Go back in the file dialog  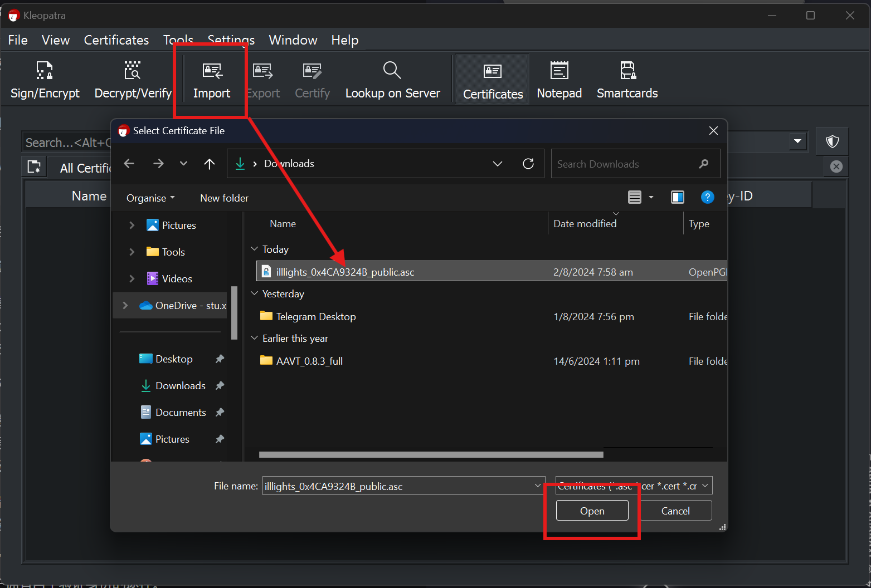[129, 164]
